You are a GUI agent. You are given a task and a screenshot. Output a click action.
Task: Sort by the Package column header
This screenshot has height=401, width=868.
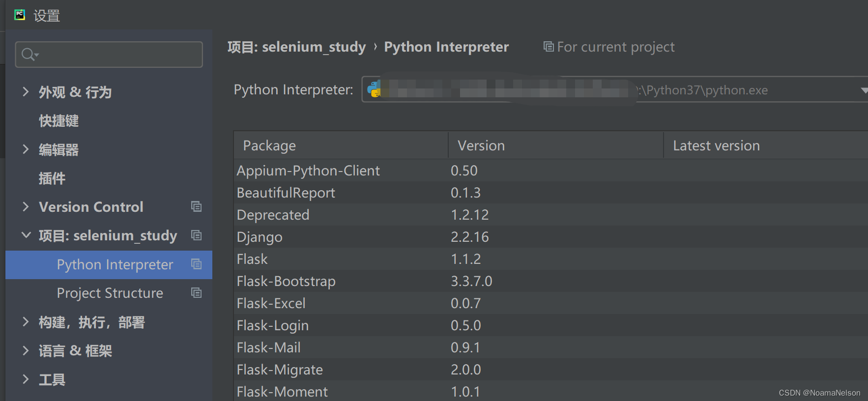click(x=341, y=145)
